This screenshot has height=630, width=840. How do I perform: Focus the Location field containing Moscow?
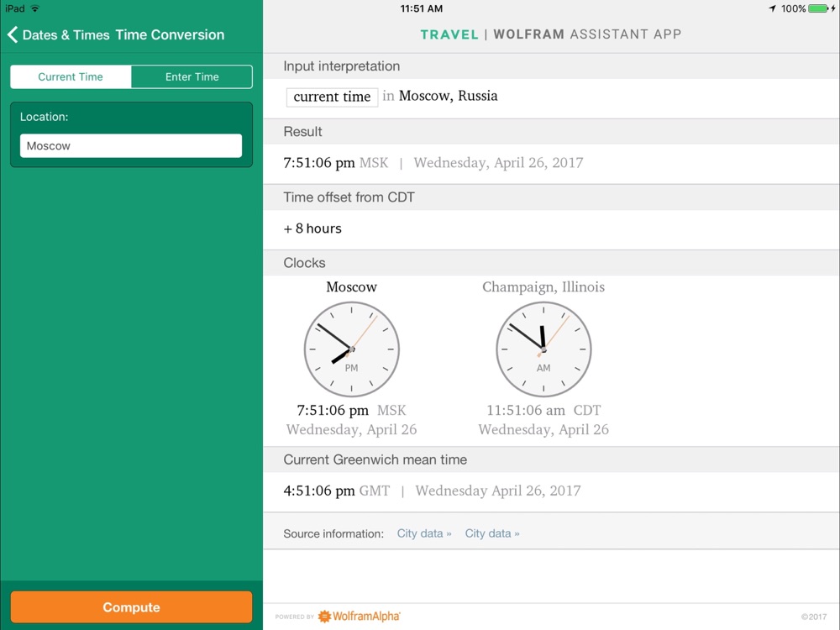point(131,145)
